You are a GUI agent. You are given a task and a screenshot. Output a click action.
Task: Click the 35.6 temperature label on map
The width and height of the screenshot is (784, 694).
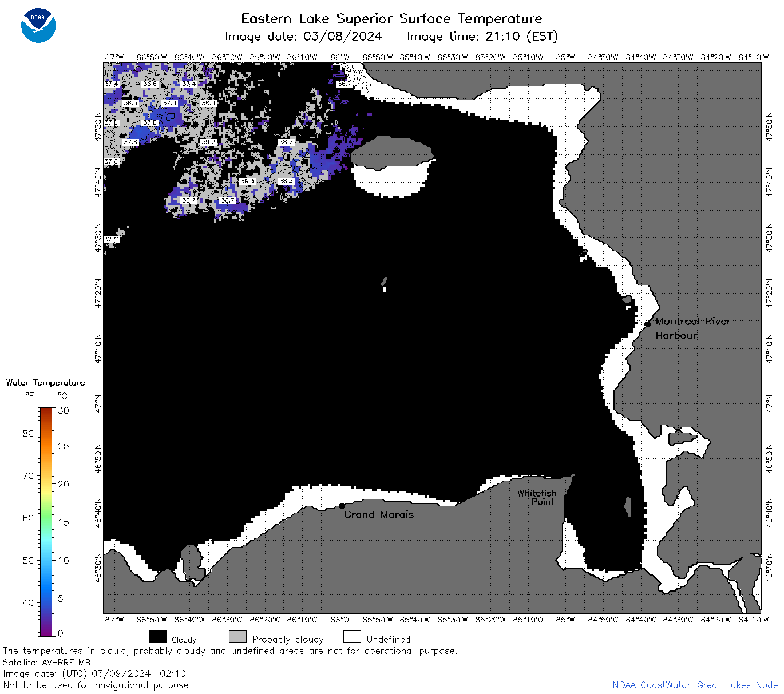[x=150, y=84]
